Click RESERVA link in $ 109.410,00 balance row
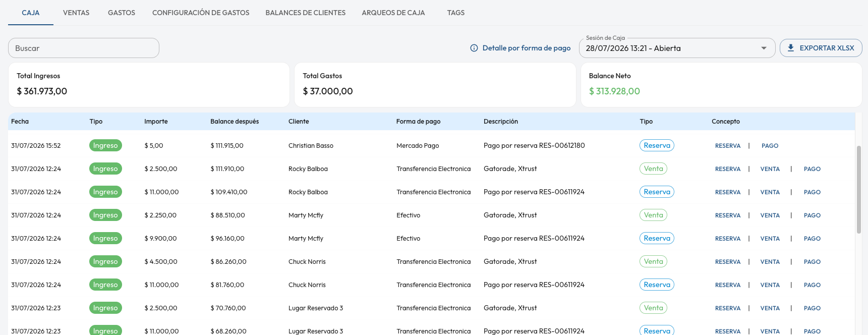Image resolution: width=868 pixels, height=335 pixels. click(x=728, y=192)
